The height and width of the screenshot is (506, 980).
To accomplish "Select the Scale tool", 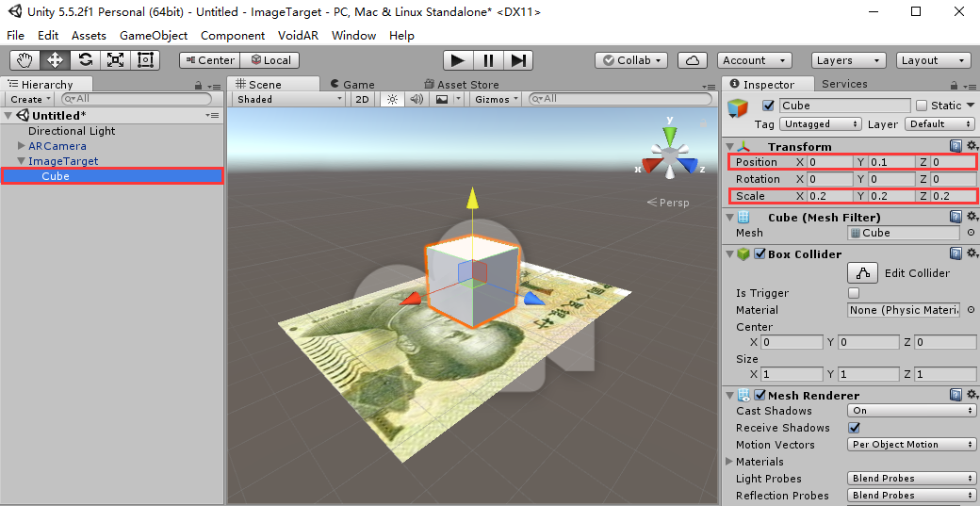I will [115, 60].
